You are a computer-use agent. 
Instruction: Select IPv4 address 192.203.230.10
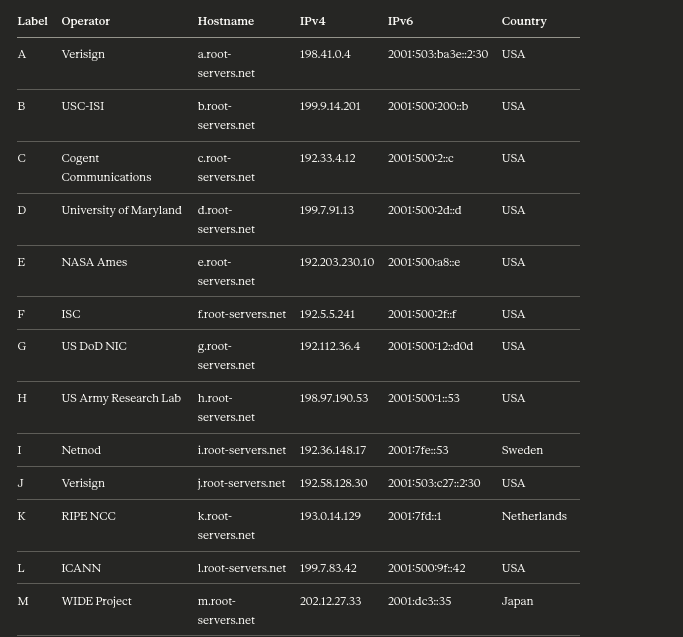point(337,262)
